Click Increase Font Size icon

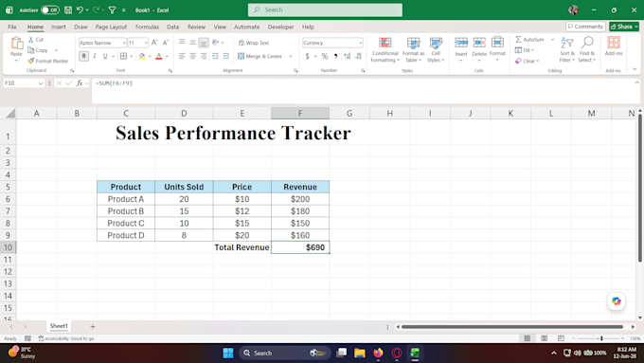point(154,43)
